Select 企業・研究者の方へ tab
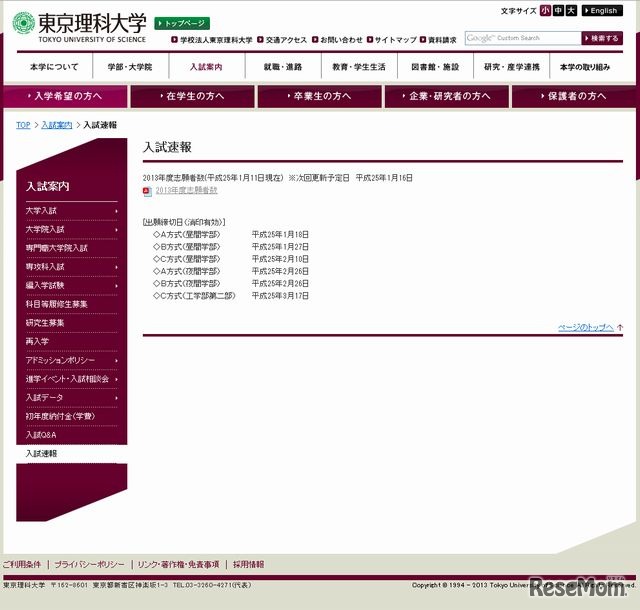Image resolution: width=640 pixels, height=610 pixels. click(x=447, y=96)
